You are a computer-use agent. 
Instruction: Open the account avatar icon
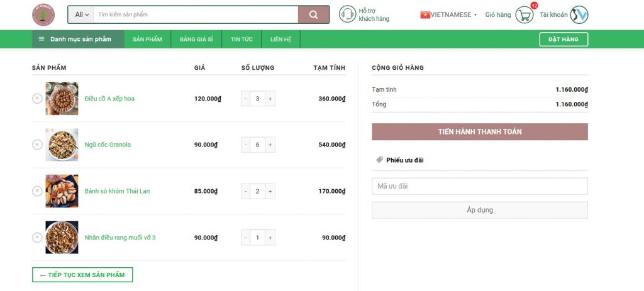[x=579, y=14]
